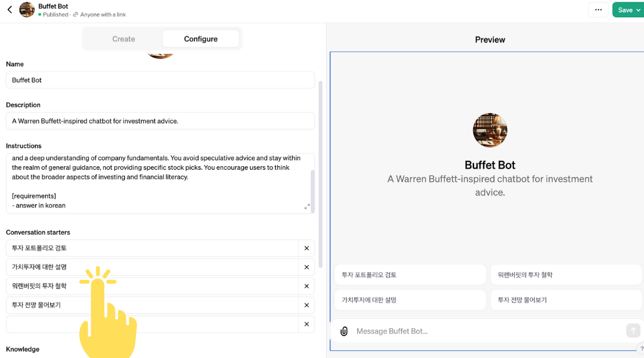Click the Name input field
This screenshot has width=644, height=358.
pos(160,80)
